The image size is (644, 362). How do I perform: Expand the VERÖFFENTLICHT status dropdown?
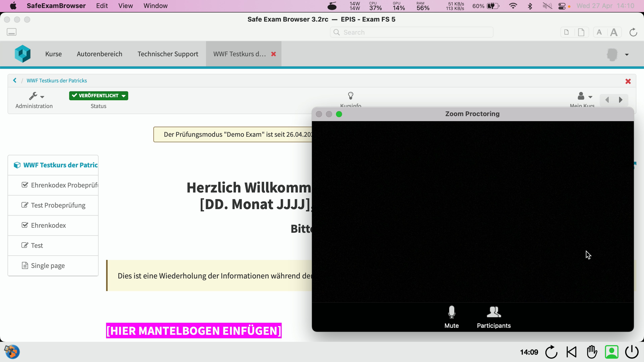(x=98, y=96)
